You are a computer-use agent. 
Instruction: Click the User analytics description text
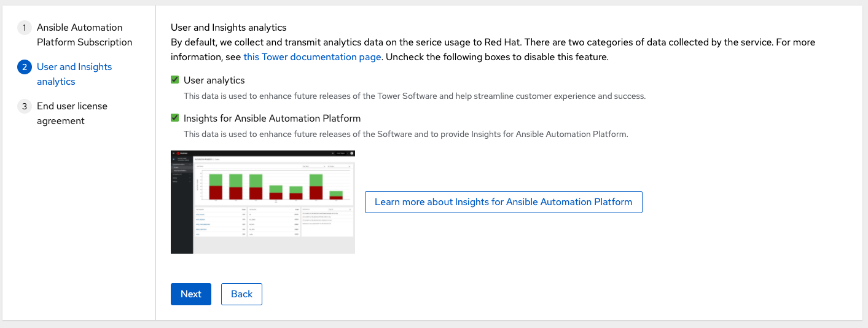[415, 96]
